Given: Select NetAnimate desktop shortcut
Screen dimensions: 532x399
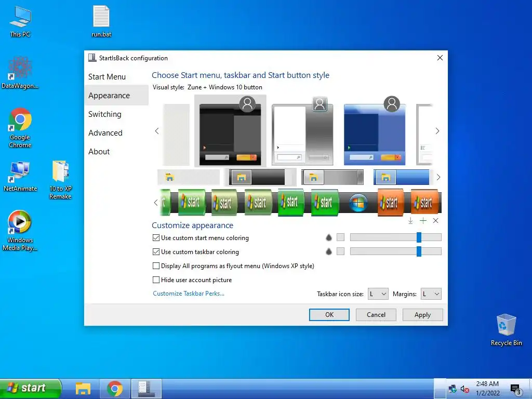Looking at the screenshot, I should [20, 176].
